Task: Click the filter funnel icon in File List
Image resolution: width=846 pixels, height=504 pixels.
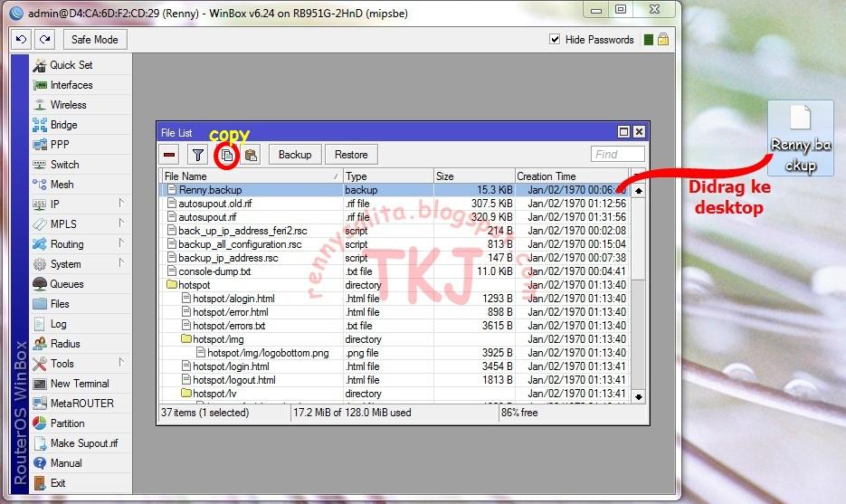Action: point(197,155)
